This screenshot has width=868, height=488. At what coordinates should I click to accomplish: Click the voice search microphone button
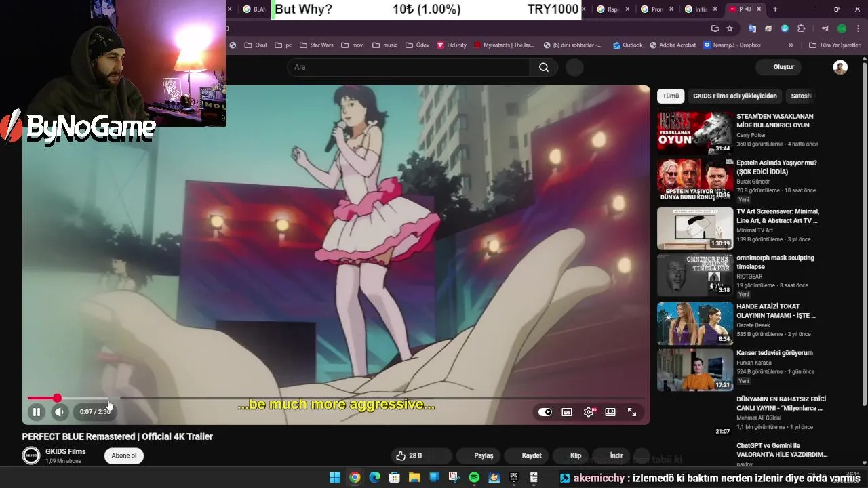574,67
